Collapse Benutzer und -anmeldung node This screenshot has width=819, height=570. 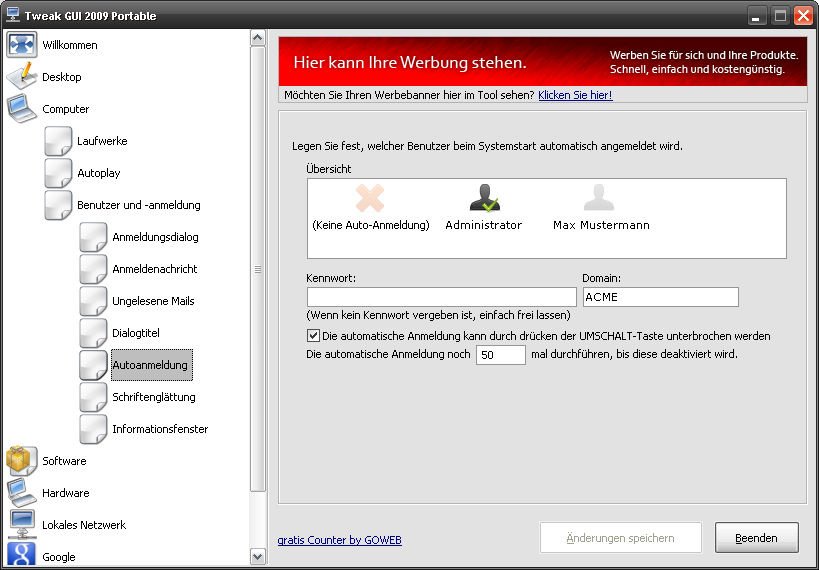pos(139,205)
